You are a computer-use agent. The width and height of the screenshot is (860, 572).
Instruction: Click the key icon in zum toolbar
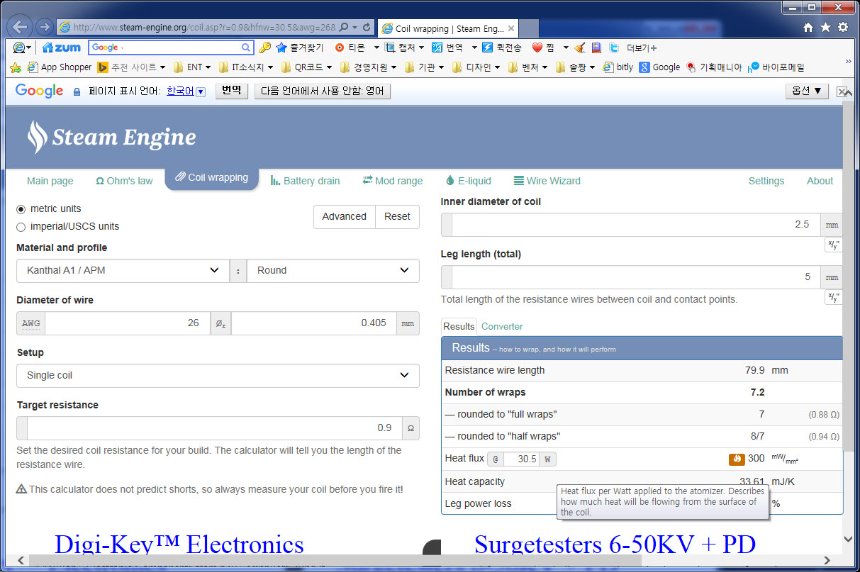pyautogui.click(x=265, y=48)
